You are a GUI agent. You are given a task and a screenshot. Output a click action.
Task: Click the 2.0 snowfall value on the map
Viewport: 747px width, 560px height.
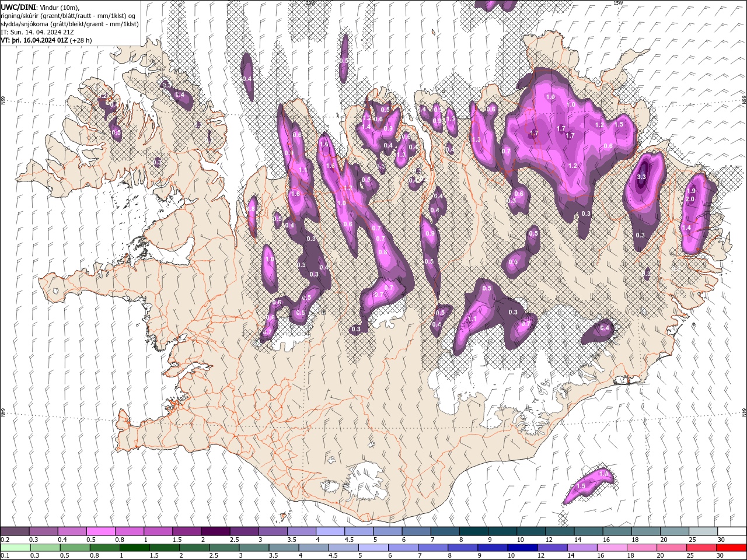[x=689, y=199]
